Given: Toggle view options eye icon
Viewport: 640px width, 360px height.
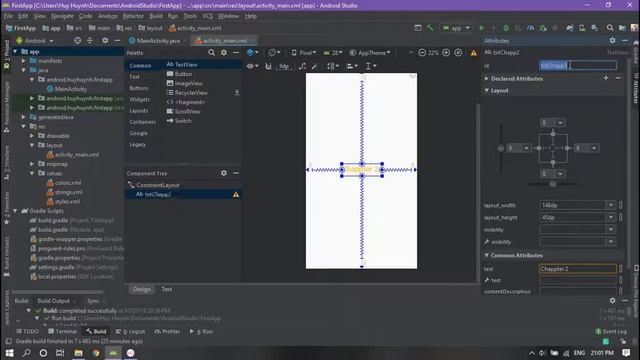Looking at the screenshot, I should 252,66.
